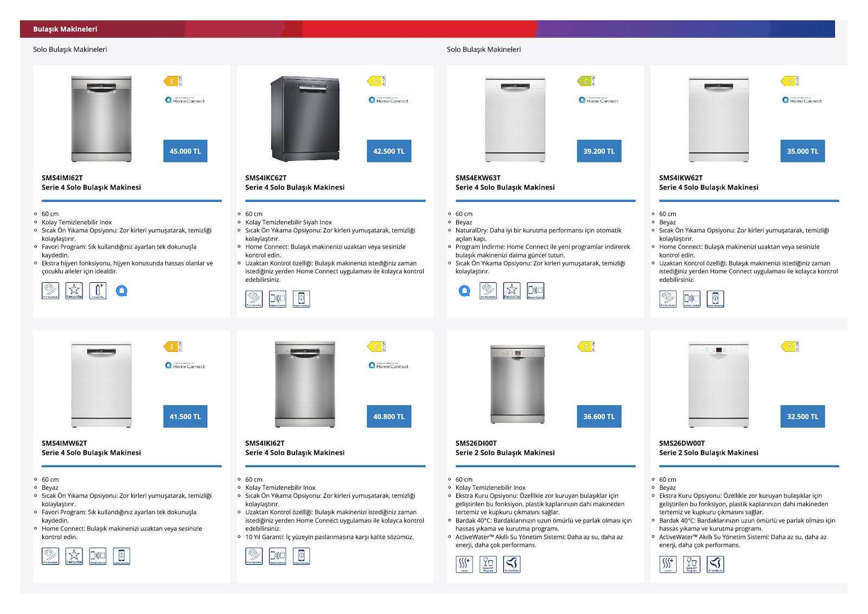Click the 36.600 TL price badge

click(x=599, y=416)
